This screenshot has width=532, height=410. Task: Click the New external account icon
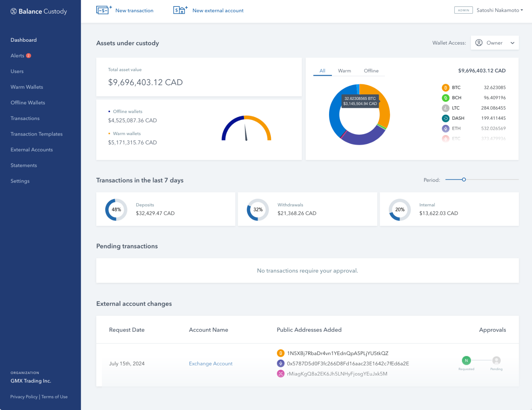click(x=180, y=10)
